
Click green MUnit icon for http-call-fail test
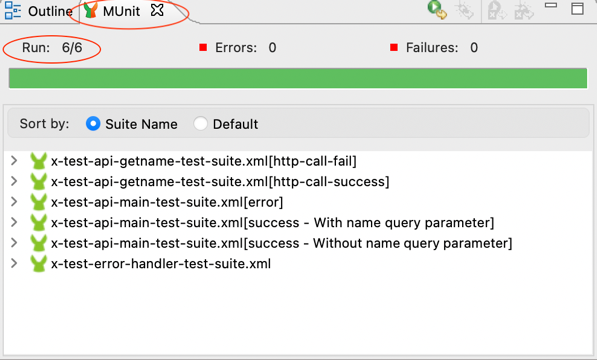point(38,161)
